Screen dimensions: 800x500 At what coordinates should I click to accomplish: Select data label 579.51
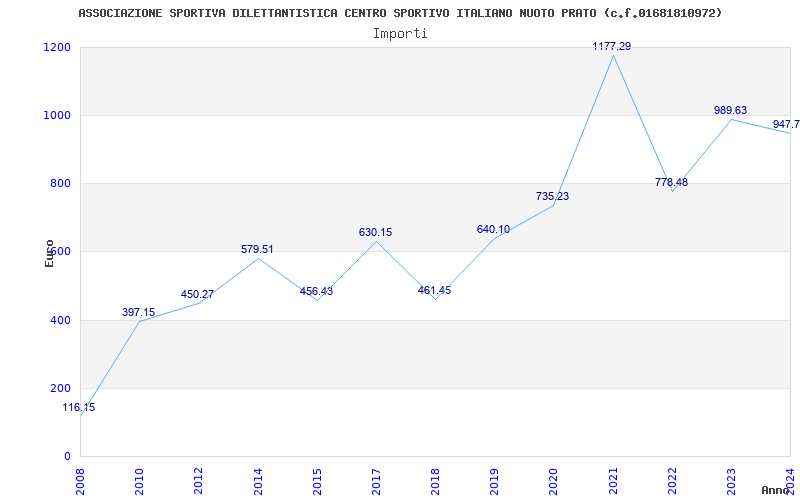[x=257, y=249]
